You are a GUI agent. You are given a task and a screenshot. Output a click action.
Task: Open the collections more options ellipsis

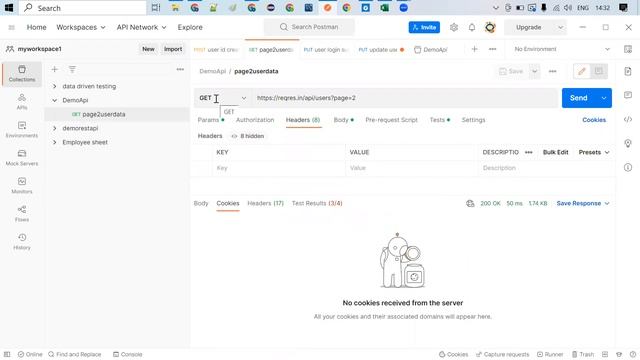pos(180,69)
